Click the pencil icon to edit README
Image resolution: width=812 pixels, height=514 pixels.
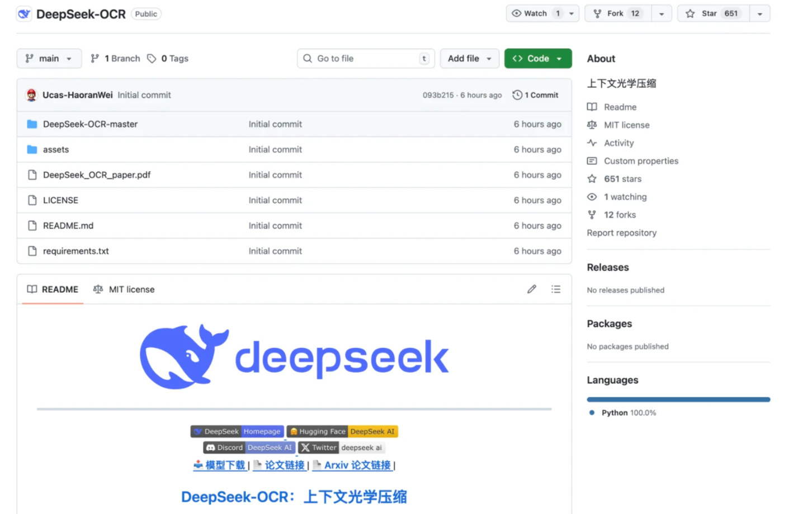(532, 289)
